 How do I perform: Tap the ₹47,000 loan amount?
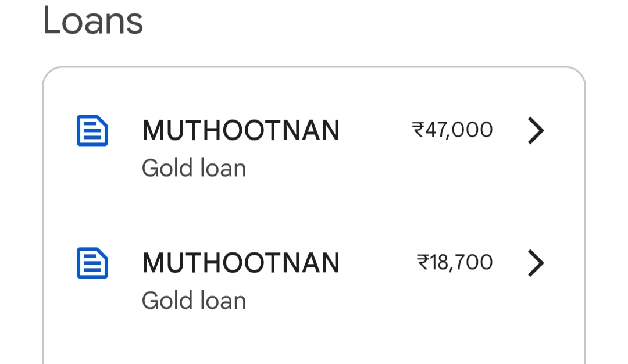(x=452, y=130)
